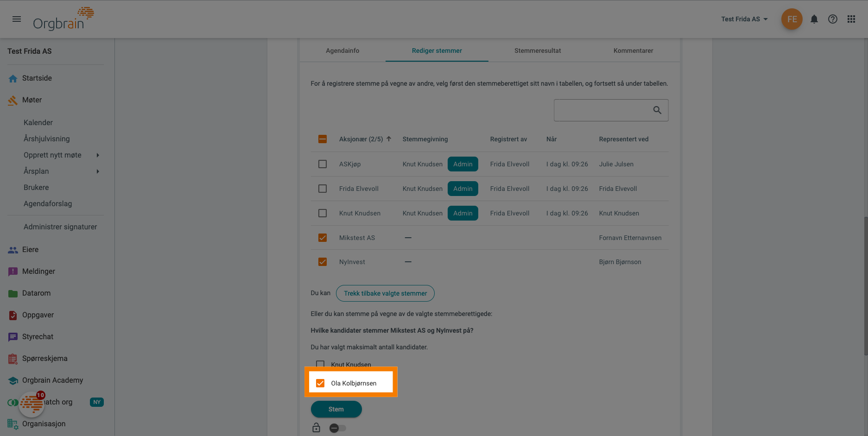Click the Representert ved column header
868x436 pixels.
click(x=624, y=139)
